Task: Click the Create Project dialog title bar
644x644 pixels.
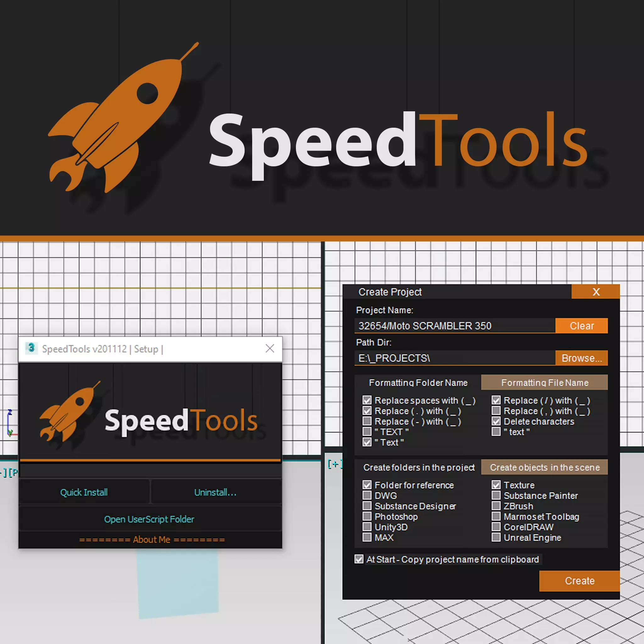Action: (x=457, y=292)
